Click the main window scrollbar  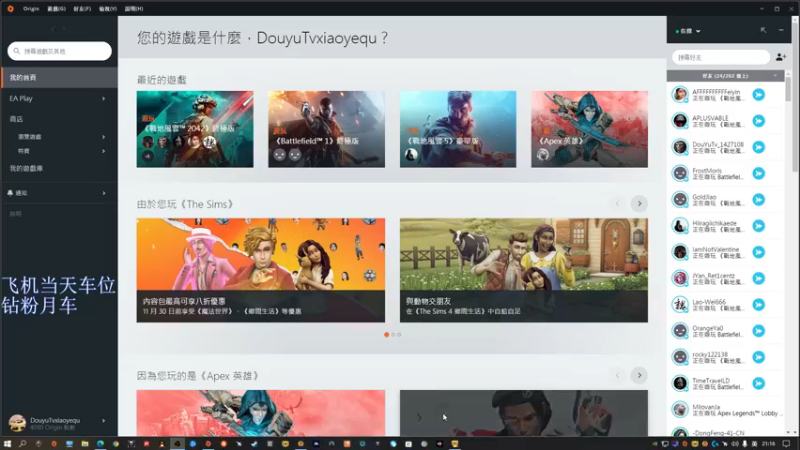(795, 97)
